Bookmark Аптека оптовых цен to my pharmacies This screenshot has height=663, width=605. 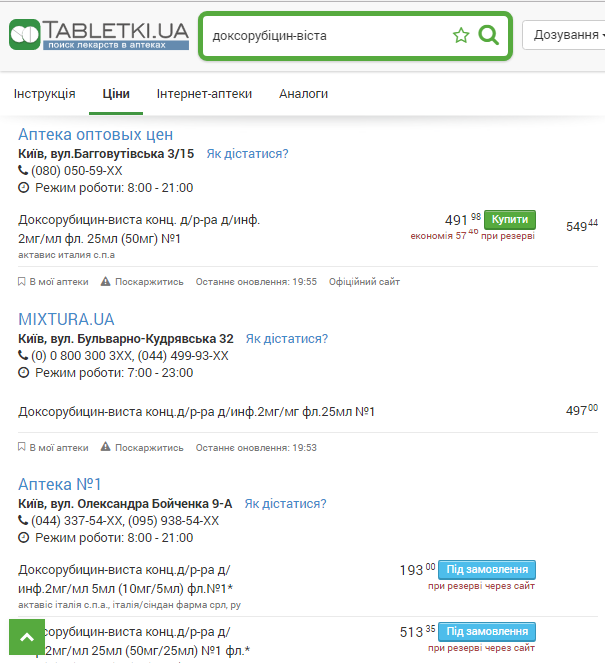pos(53,282)
